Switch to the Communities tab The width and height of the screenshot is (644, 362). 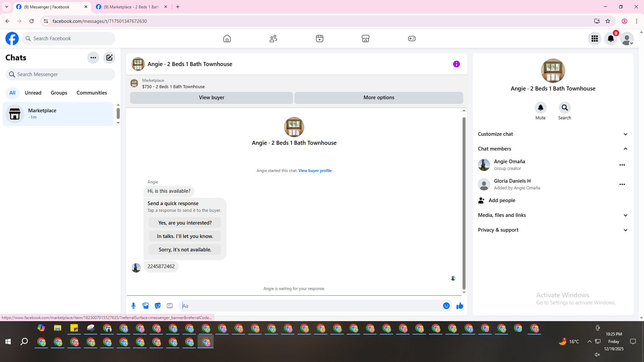92,93
